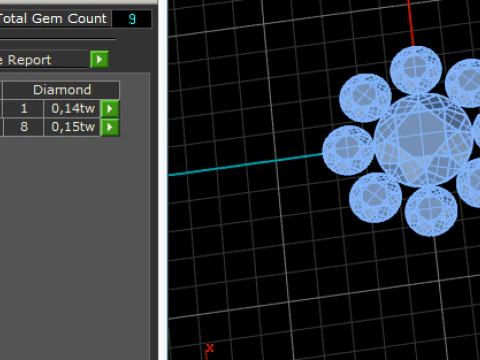Click the 0,15tw weight cell
The height and width of the screenshot is (360, 480).
coord(72,127)
